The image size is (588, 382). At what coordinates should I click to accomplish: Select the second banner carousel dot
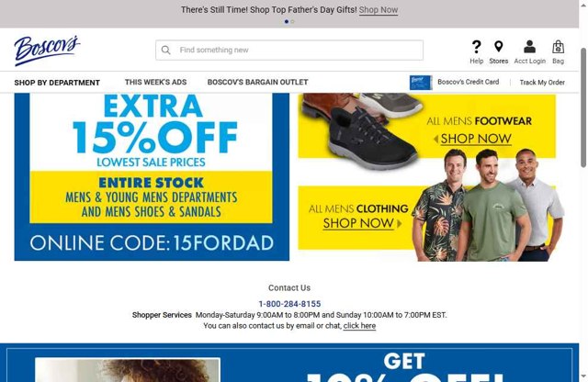(292, 22)
